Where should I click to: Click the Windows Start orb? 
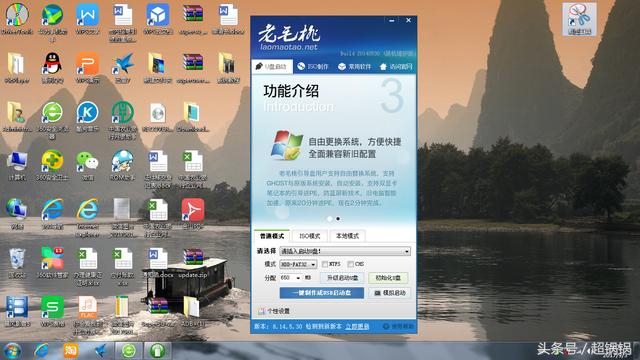pyautogui.click(x=12, y=351)
